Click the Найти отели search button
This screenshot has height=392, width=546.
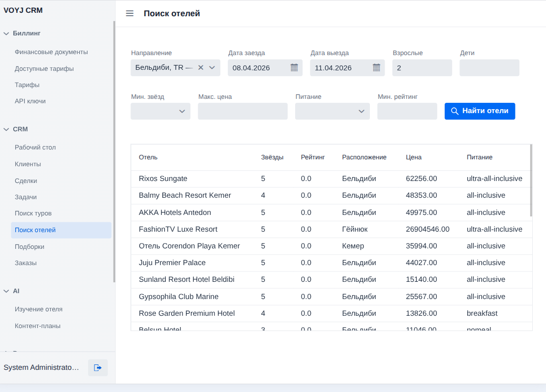click(x=480, y=111)
